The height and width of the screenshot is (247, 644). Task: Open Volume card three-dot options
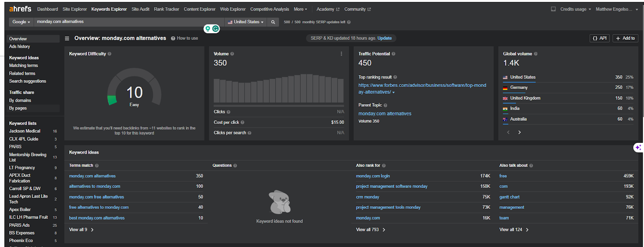[x=341, y=54]
